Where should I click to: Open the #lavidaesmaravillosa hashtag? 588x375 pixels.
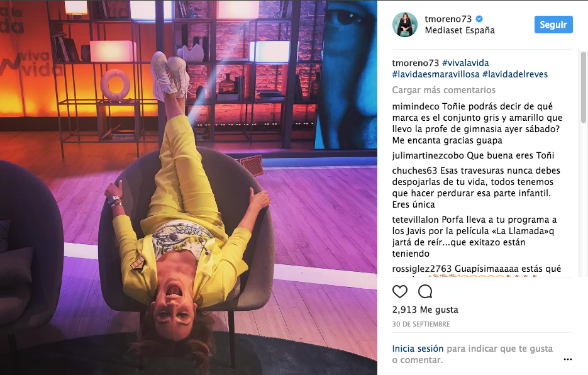(x=436, y=74)
